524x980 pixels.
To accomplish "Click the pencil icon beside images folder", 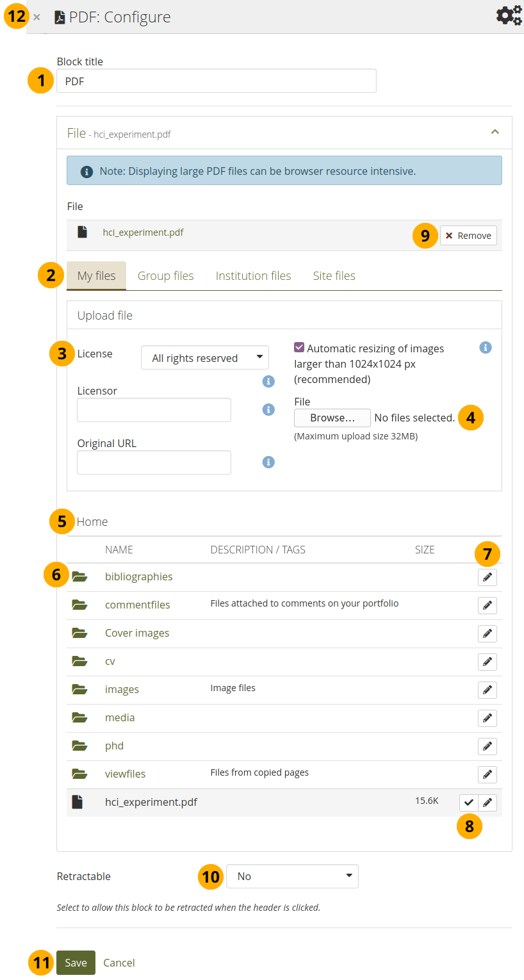I will tap(487, 690).
